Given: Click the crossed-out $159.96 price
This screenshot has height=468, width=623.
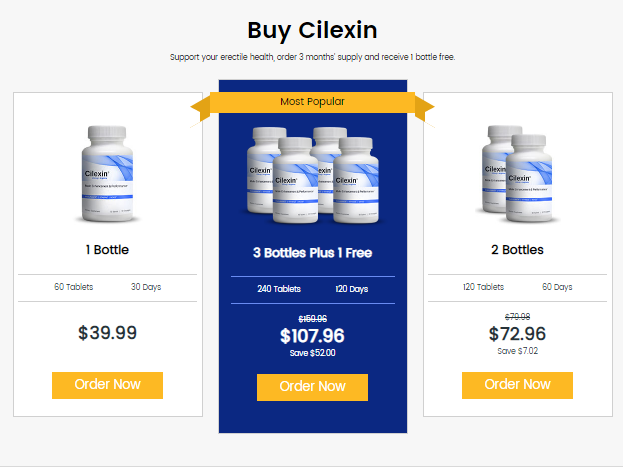Looking at the screenshot, I should (x=312, y=319).
